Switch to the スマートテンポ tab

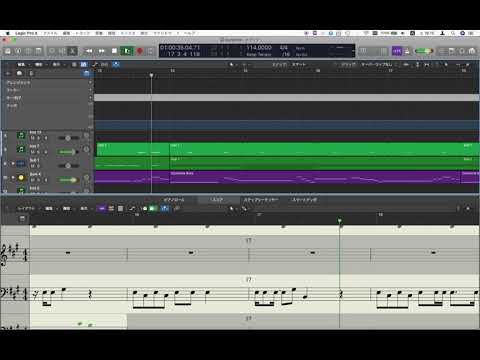click(305, 200)
